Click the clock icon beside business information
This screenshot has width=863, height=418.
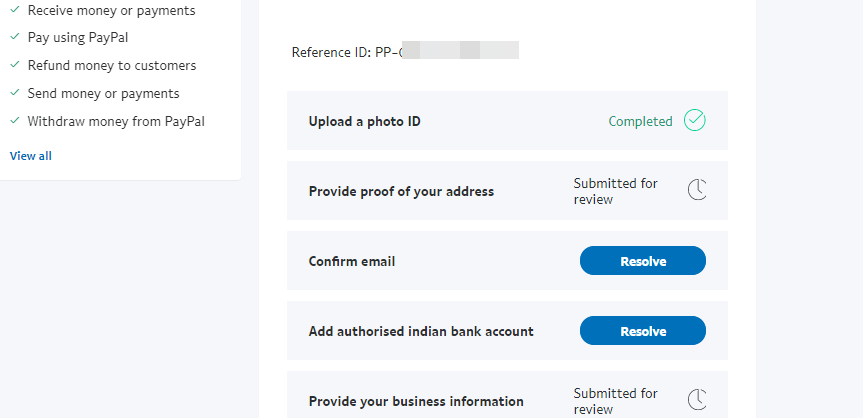click(x=697, y=400)
